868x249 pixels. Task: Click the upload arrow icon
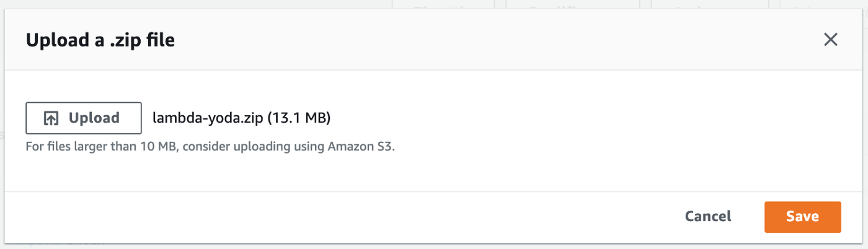[x=51, y=118]
